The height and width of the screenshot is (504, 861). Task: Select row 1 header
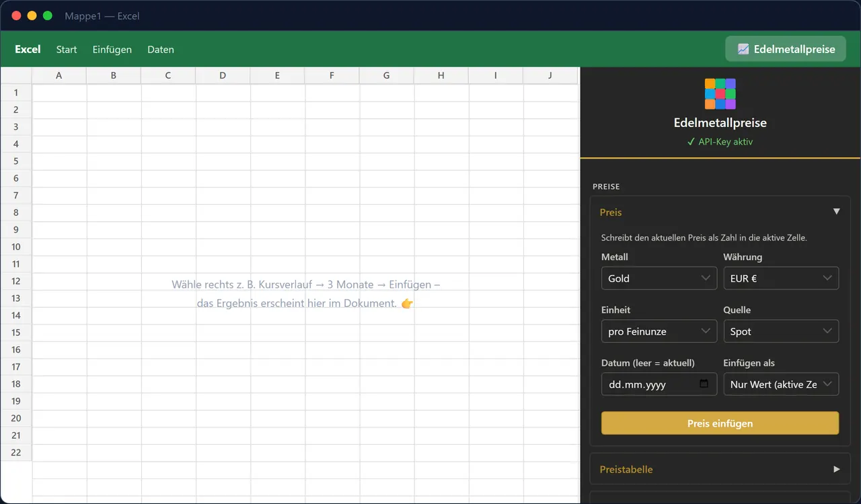coord(16,93)
